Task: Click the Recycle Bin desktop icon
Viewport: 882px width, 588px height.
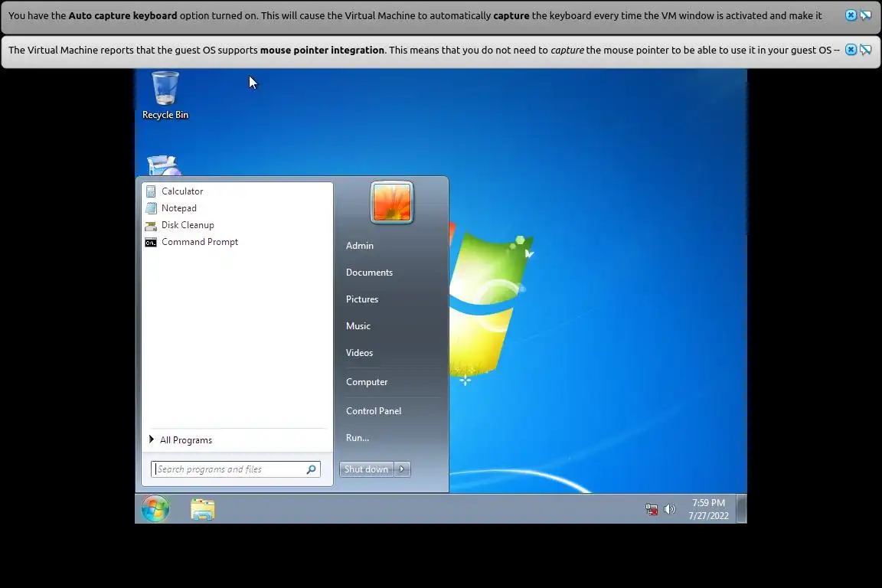Action: coord(165,96)
